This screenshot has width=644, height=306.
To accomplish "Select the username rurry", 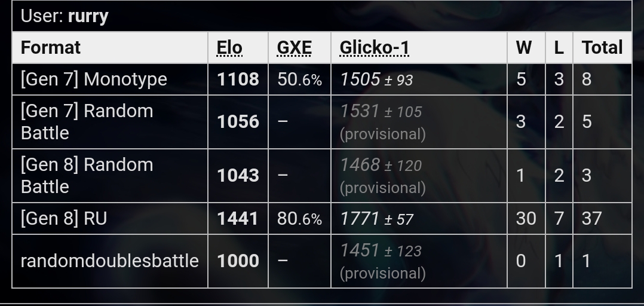I will pos(88,16).
